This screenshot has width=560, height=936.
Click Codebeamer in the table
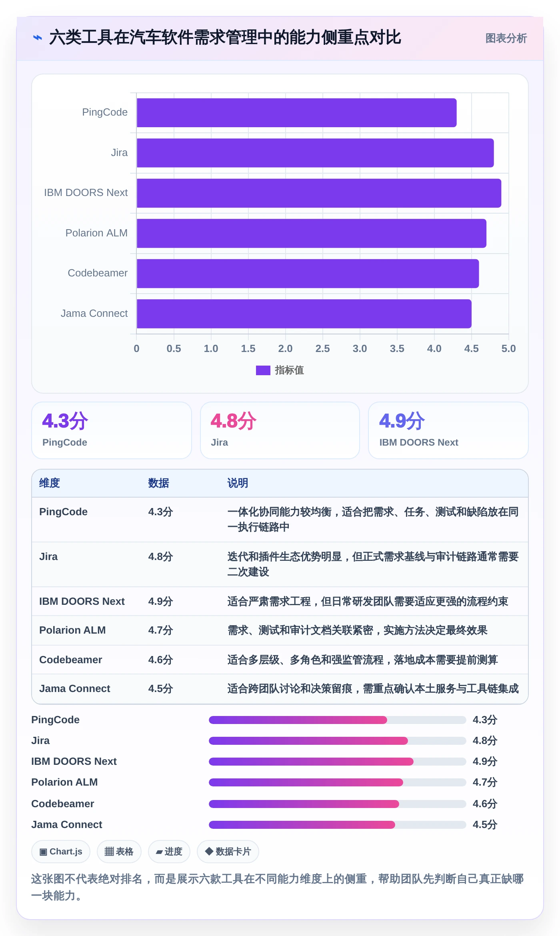[71, 660]
